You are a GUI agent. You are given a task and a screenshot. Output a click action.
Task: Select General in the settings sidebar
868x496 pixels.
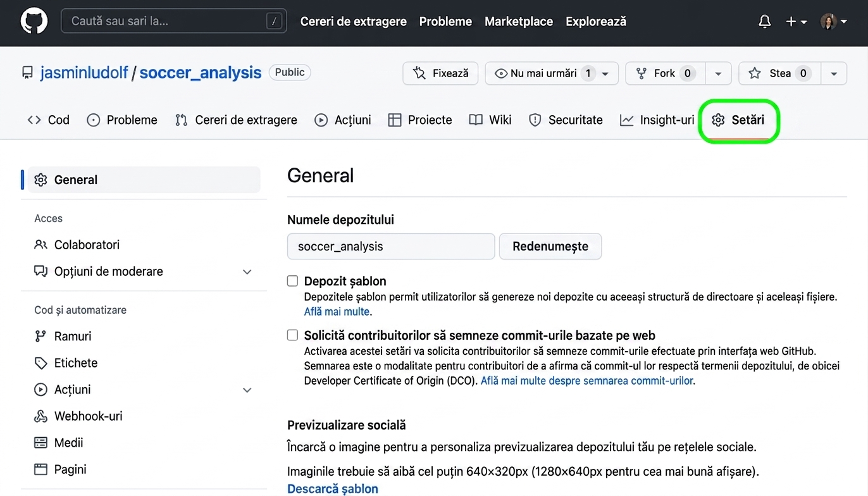(144, 180)
